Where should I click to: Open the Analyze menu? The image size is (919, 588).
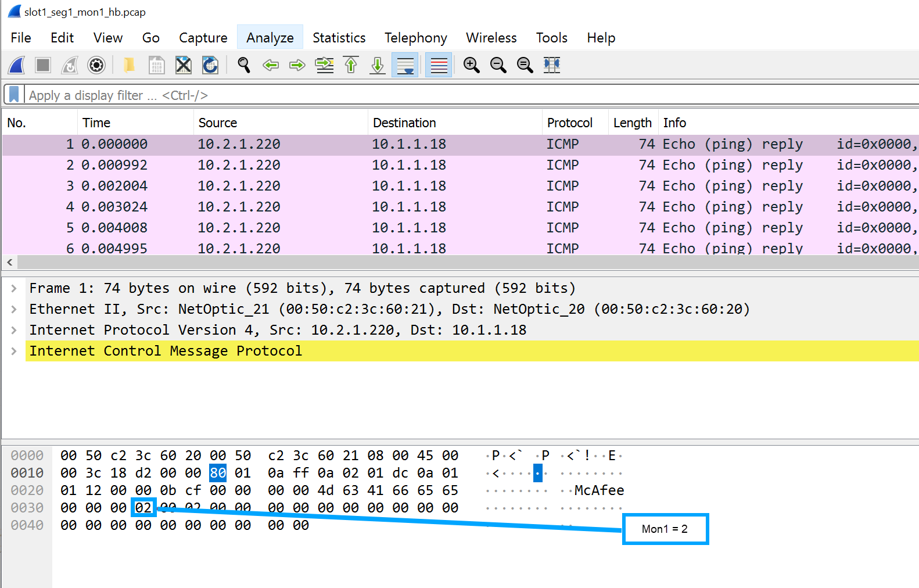270,38
